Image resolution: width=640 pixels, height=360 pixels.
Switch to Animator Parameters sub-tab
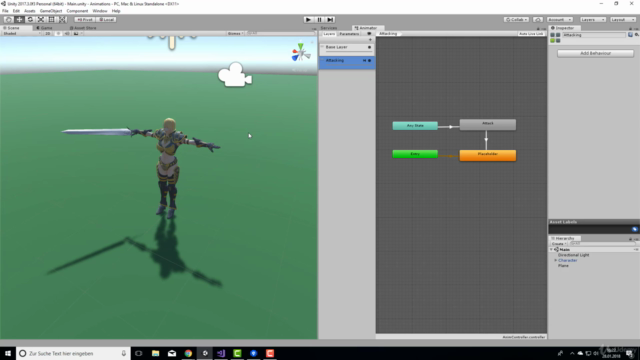click(349, 34)
